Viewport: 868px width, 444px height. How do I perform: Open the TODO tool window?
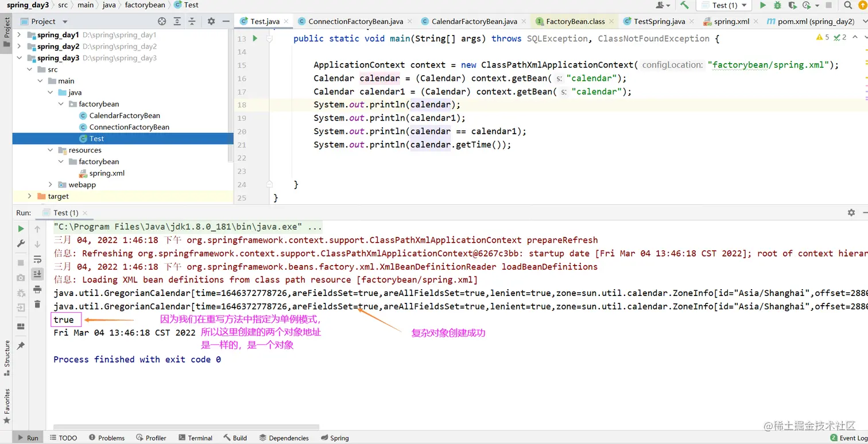pos(63,438)
